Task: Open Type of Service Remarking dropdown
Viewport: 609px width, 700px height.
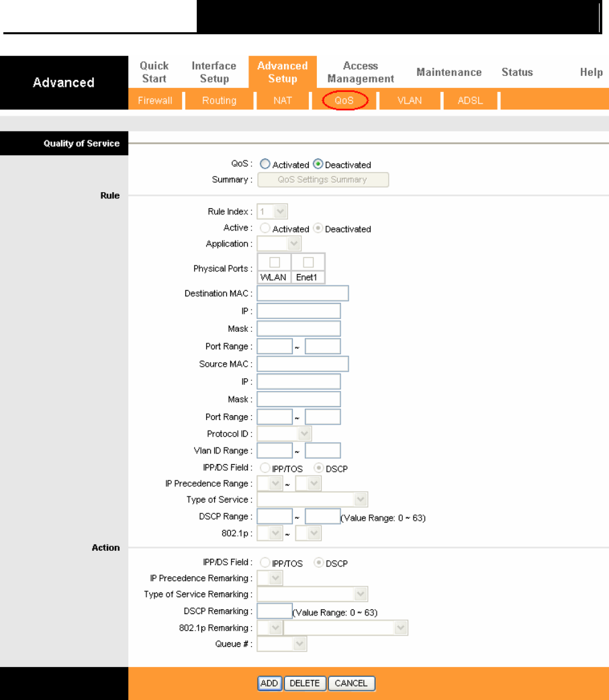Action: click(312, 595)
